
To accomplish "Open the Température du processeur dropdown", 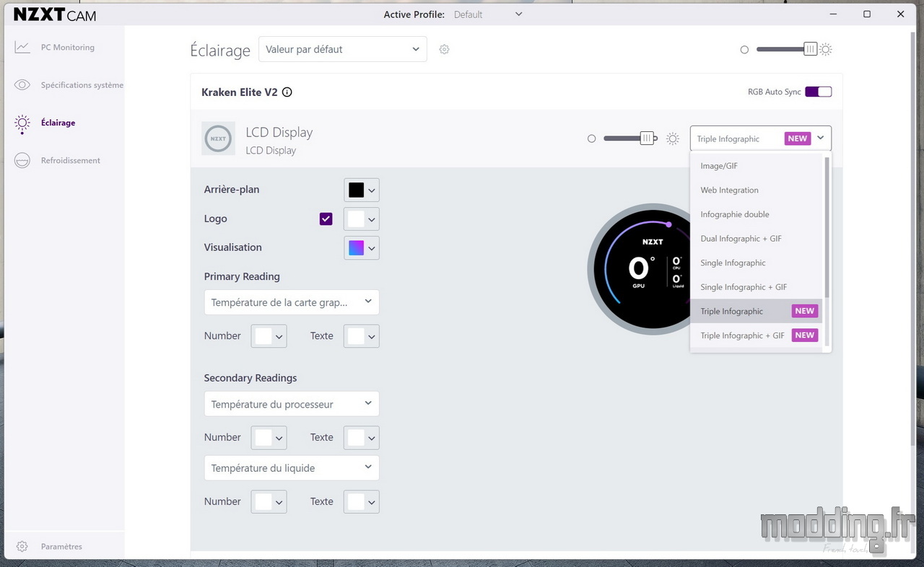I will coord(292,404).
